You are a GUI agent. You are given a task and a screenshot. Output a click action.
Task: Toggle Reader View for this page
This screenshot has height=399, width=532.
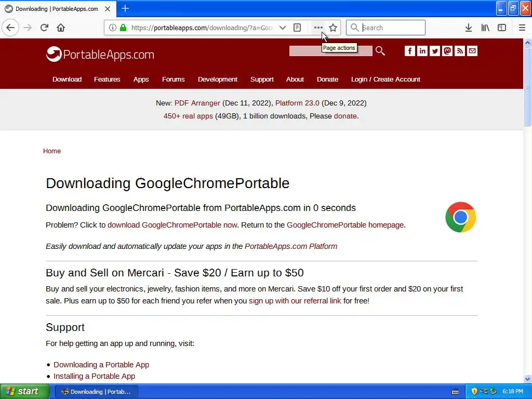297,28
